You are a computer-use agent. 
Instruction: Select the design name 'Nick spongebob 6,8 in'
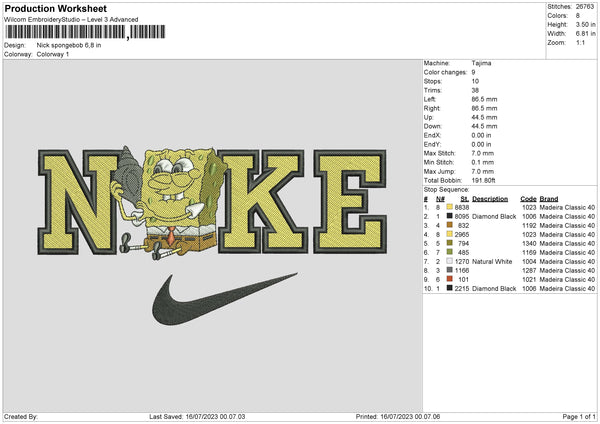tap(69, 45)
